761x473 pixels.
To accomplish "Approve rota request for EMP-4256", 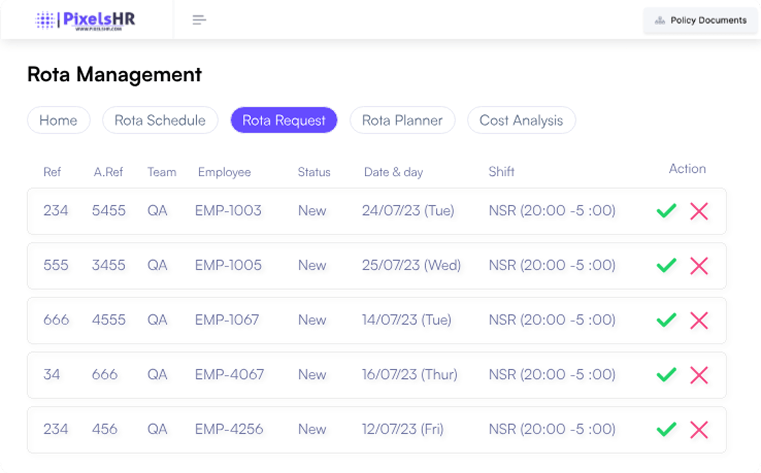I will (666, 429).
